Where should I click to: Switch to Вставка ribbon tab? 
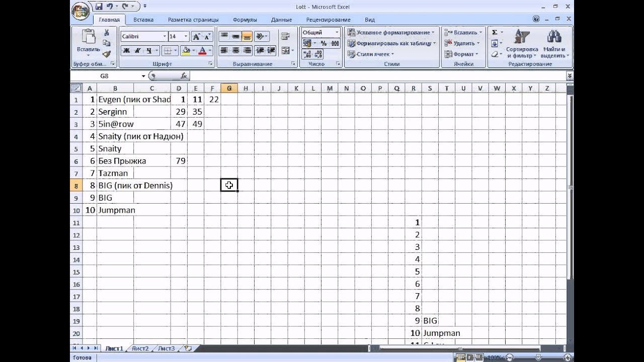point(143,20)
